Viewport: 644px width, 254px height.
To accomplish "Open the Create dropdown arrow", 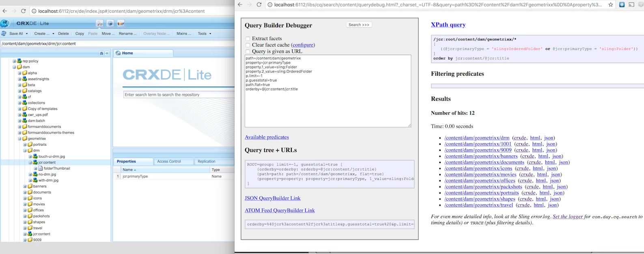I will (x=53, y=34).
